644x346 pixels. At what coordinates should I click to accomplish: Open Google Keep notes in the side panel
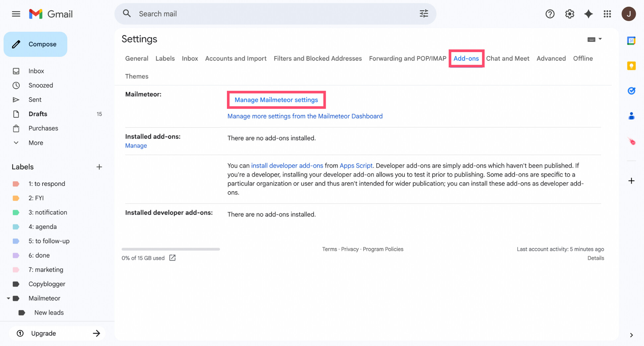(x=631, y=66)
